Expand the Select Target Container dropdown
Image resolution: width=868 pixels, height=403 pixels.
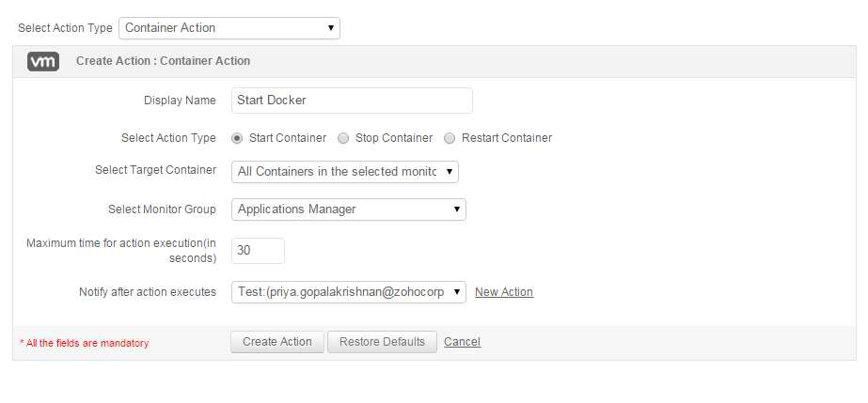tap(344, 172)
